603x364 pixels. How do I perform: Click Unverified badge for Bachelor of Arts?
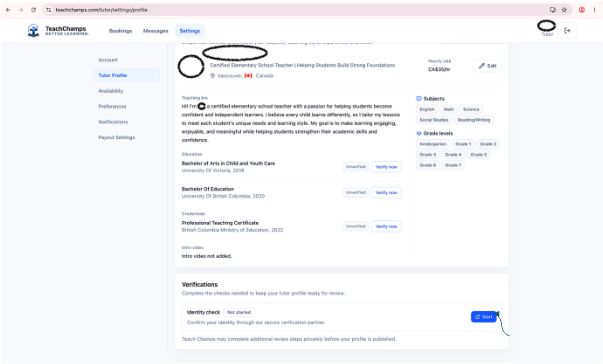pos(355,167)
